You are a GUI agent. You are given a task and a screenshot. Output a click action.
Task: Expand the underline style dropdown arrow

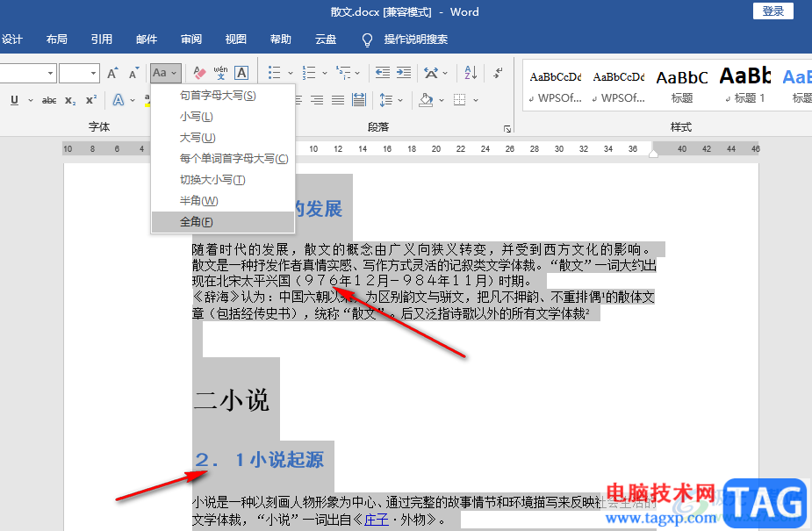31,100
